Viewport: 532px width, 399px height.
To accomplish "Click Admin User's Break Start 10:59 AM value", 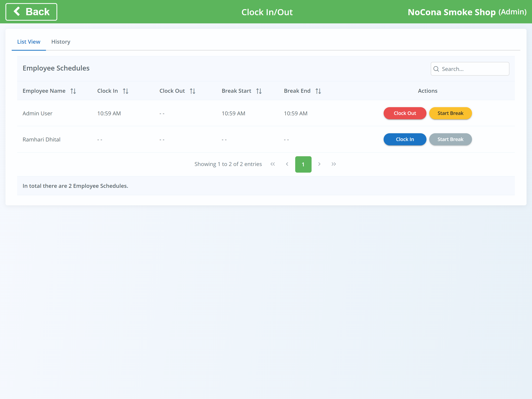I will coord(233,113).
